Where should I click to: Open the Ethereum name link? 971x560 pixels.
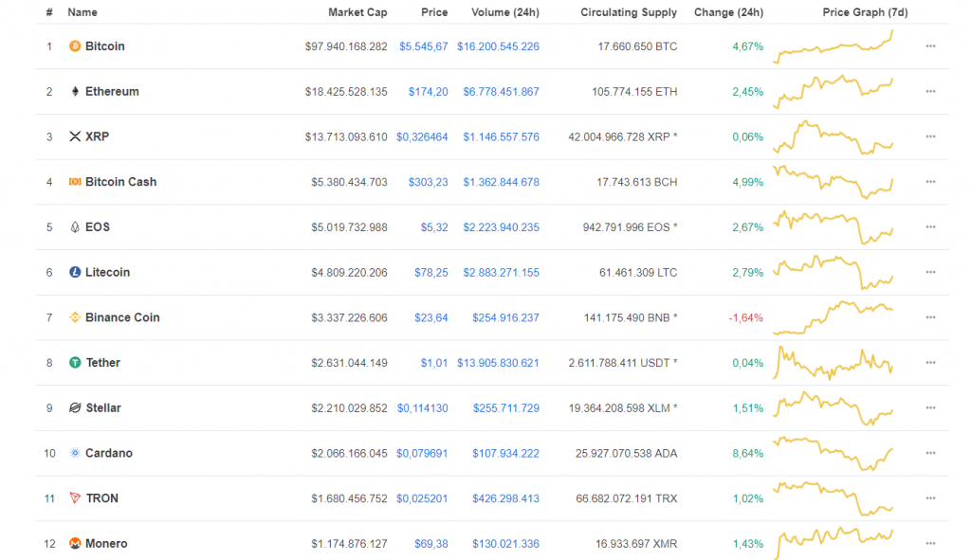[x=112, y=92]
